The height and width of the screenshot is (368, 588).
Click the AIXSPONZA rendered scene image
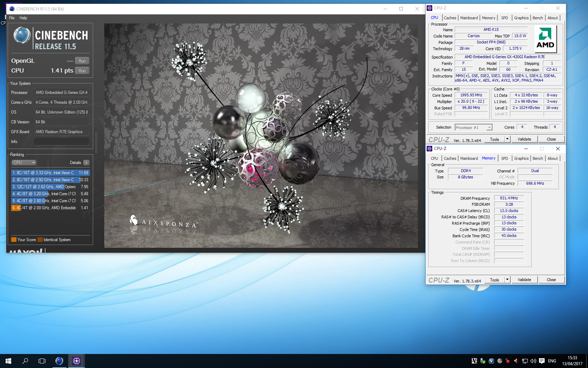point(261,136)
